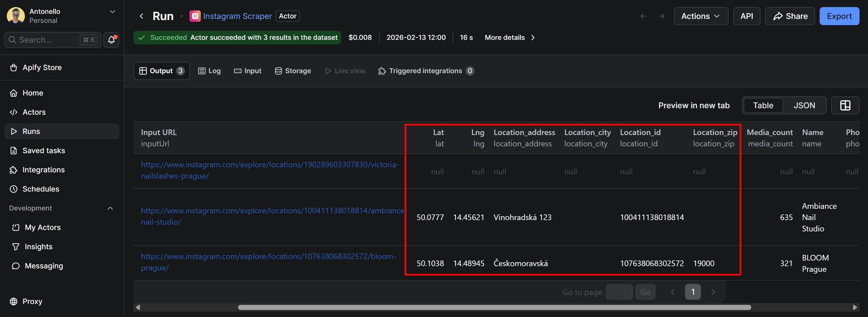
Task: Expand the Antonello account menu
Action: click(112, 11)
